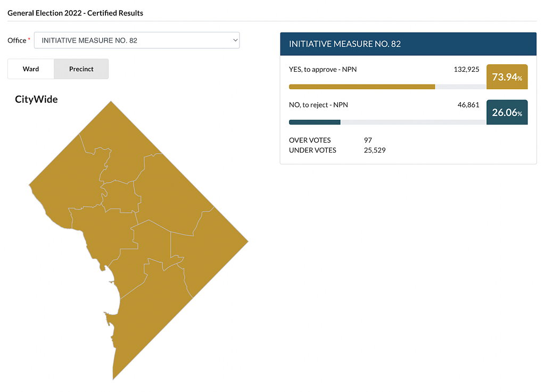Select the small central ward on map

point(120,197)
